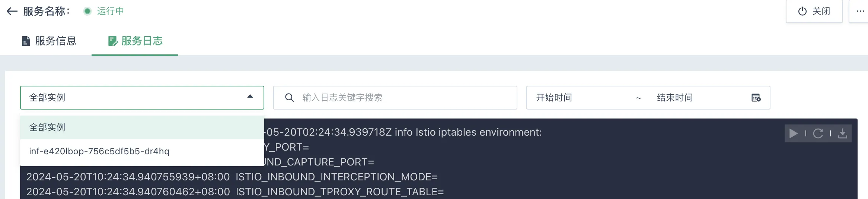Open the more options ellipsis menu
The width and height of the screenshot is (868, 199).
[x=860, y=11]
